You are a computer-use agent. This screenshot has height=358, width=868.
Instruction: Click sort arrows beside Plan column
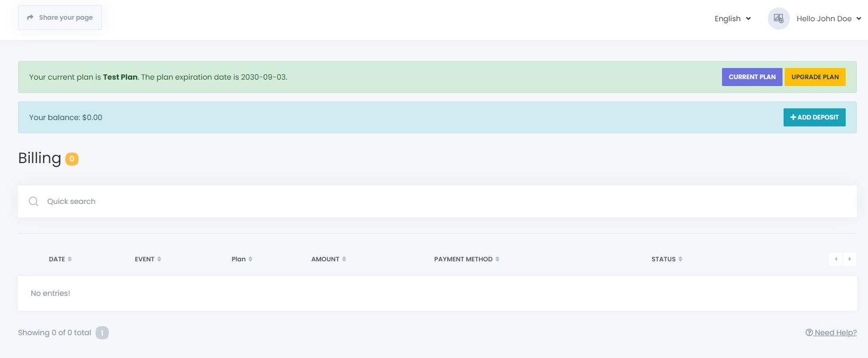[x=251, y=259]
